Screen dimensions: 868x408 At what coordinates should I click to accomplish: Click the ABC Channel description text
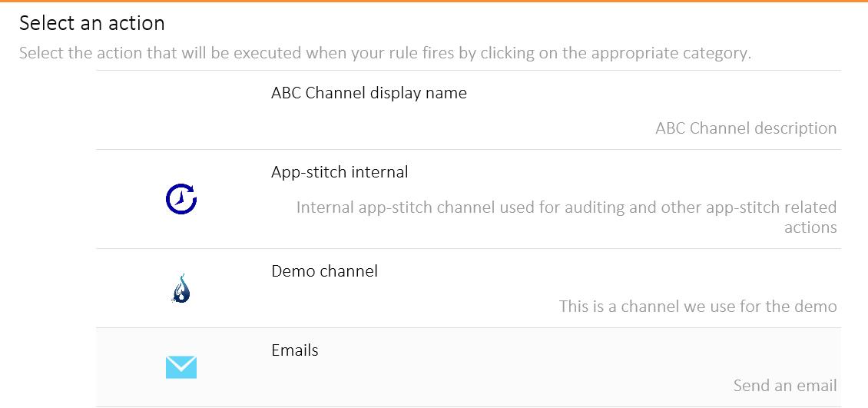click(745, 128)
